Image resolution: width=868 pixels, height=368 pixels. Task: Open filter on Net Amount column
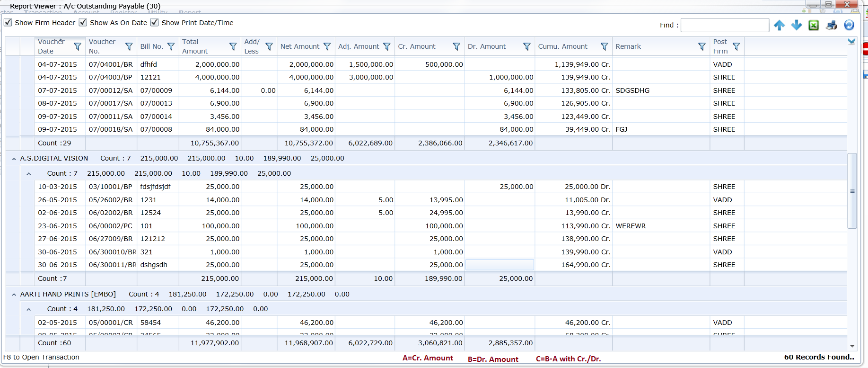pos(327,46)
